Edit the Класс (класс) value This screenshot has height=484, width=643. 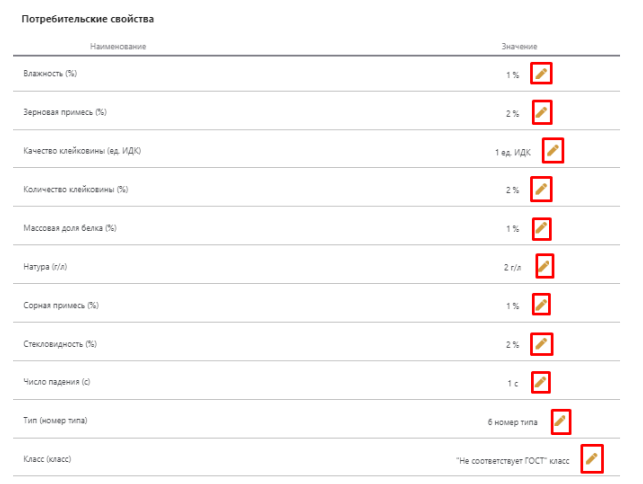592,459
